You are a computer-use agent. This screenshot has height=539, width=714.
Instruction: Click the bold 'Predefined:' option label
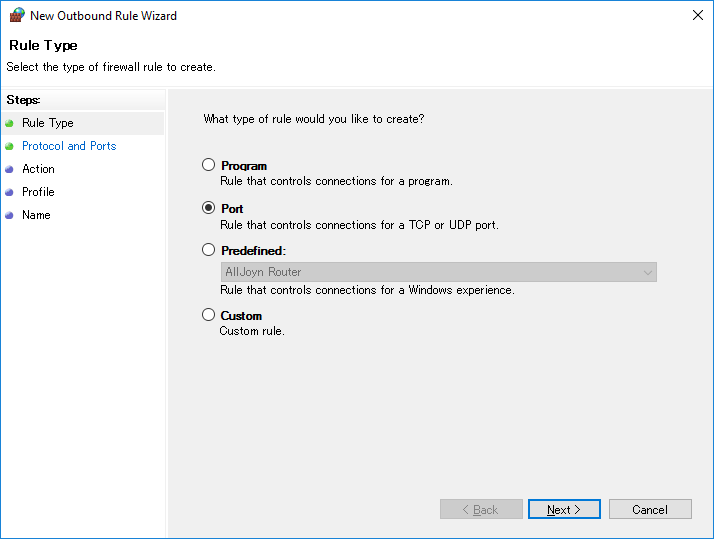(x=254, y=251)
